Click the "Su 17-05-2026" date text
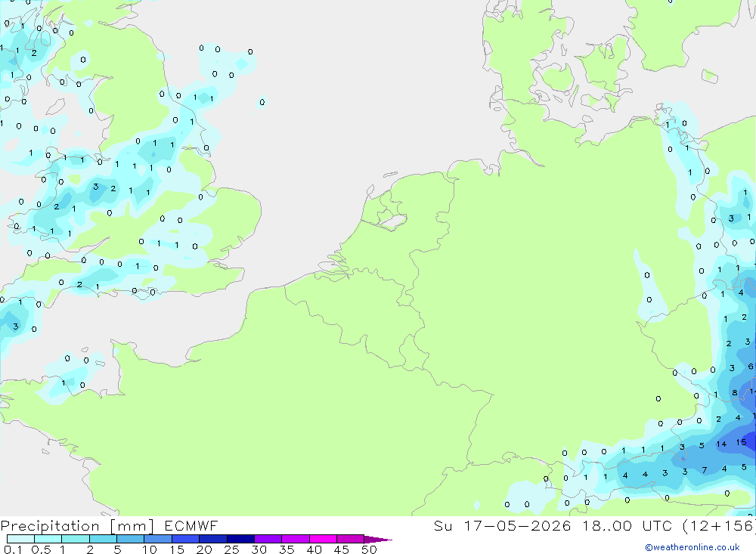 click(x=503, y=525)
